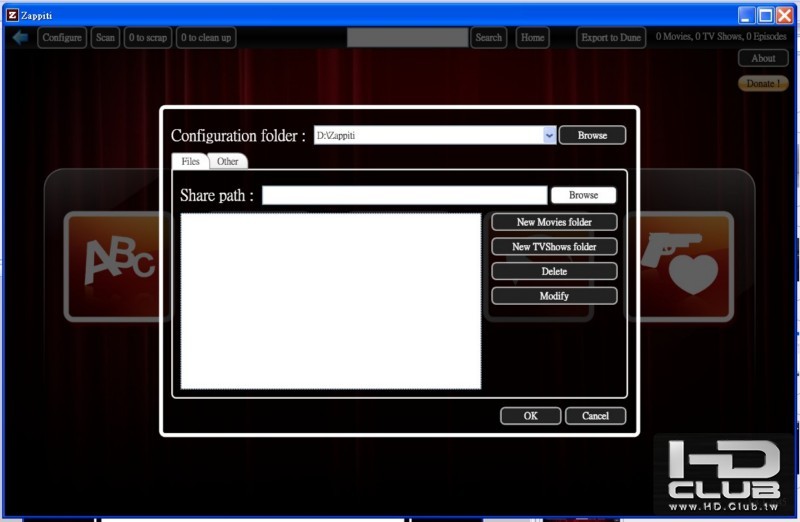This screenshot has width=800, height=522.
Task: Click Export to Dune button
Action: [x=611, y=38]
